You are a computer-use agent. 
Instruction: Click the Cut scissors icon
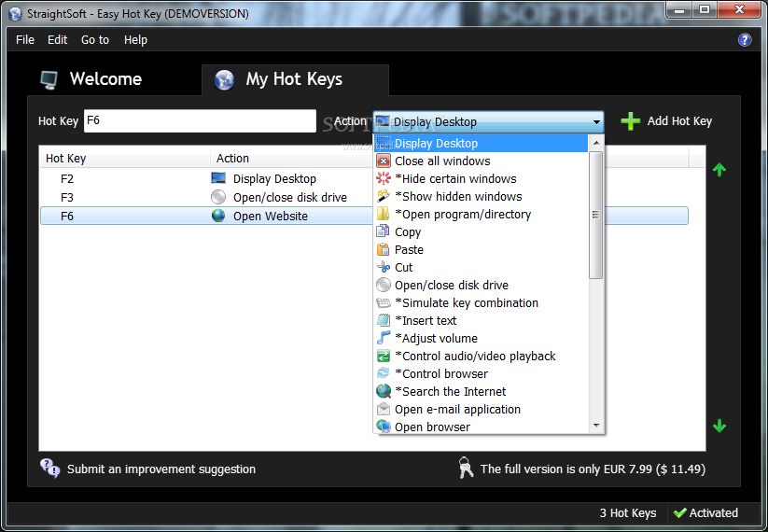[x=383, y=267]
